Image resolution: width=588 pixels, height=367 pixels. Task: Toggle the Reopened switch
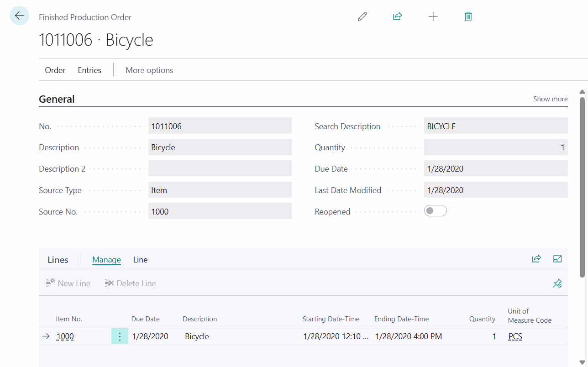[x=435, y=211]
